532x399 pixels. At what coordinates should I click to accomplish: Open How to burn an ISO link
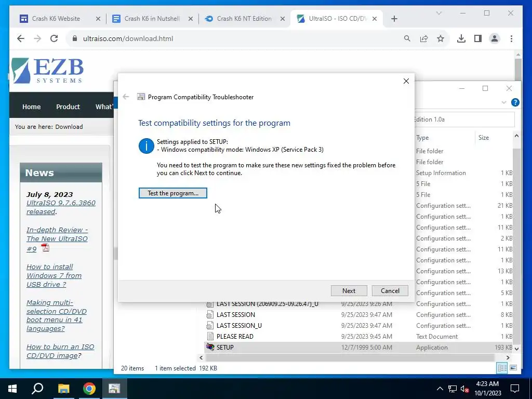click(60, 351)
